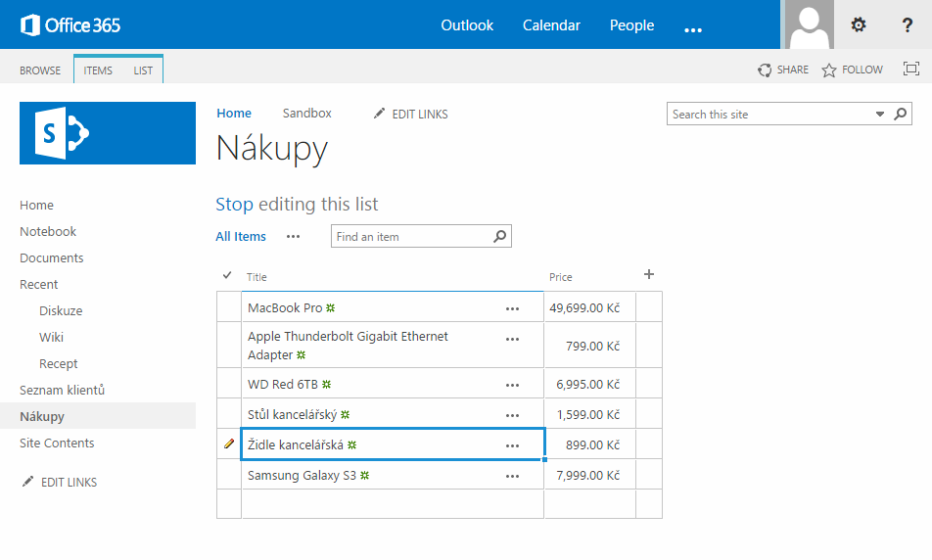Screen dimensions: 932x560
Task: Open Calendar from top navigation
Action: [x=551, y=25]
